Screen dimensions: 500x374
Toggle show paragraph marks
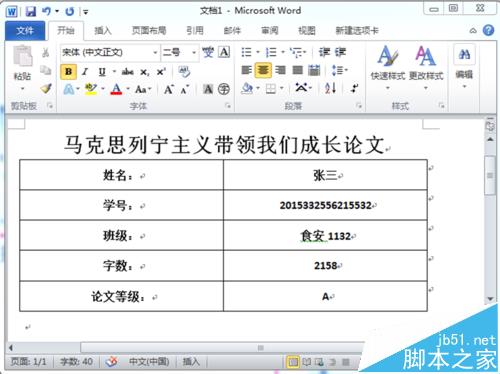354,88
